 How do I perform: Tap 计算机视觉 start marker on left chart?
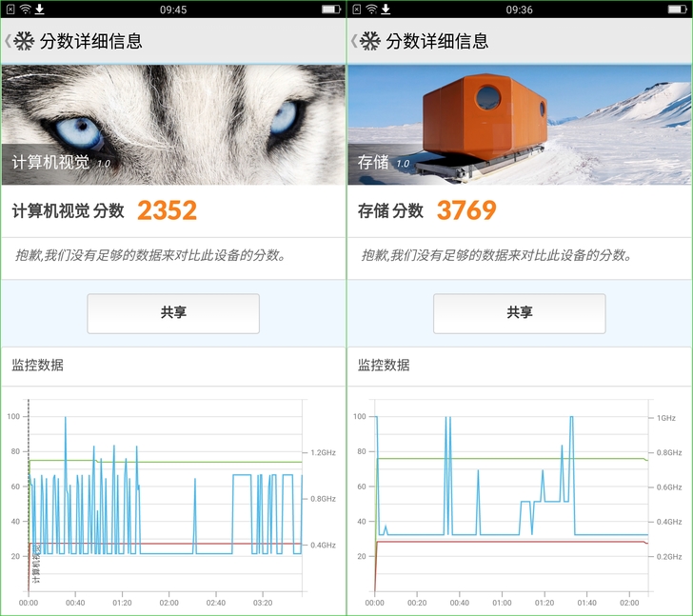pos(37,564)
